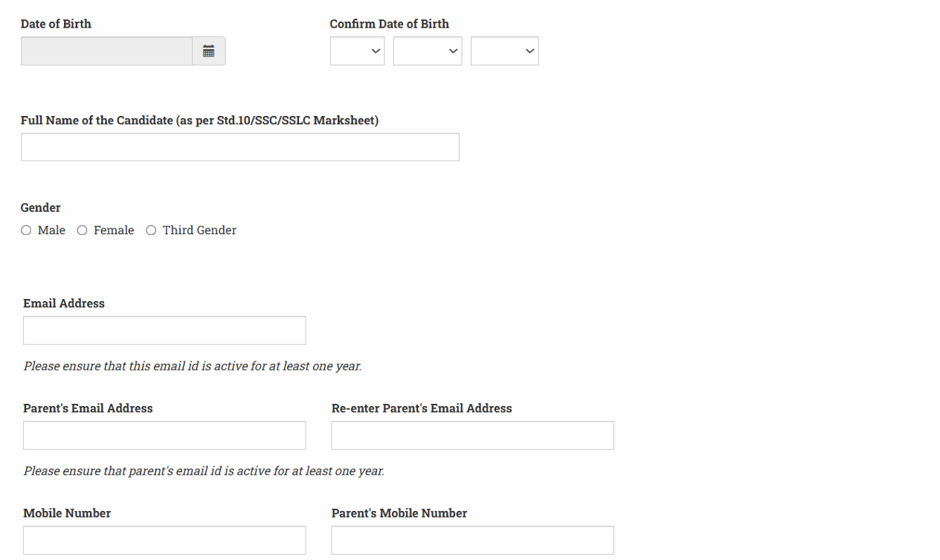Viewport: 940px width, 560px height.
Task: Open the Date of Birth calendar picker icon
Action: point(209,51)
